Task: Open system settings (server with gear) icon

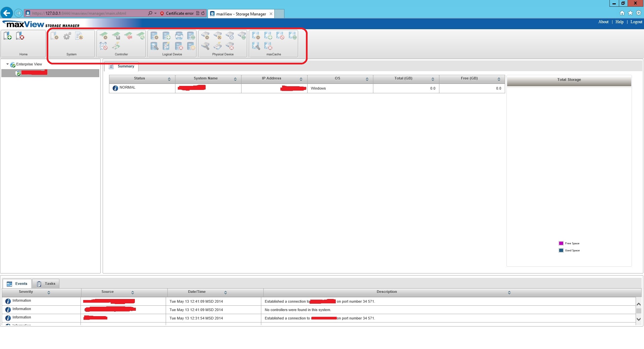Action: pos(55,36)
